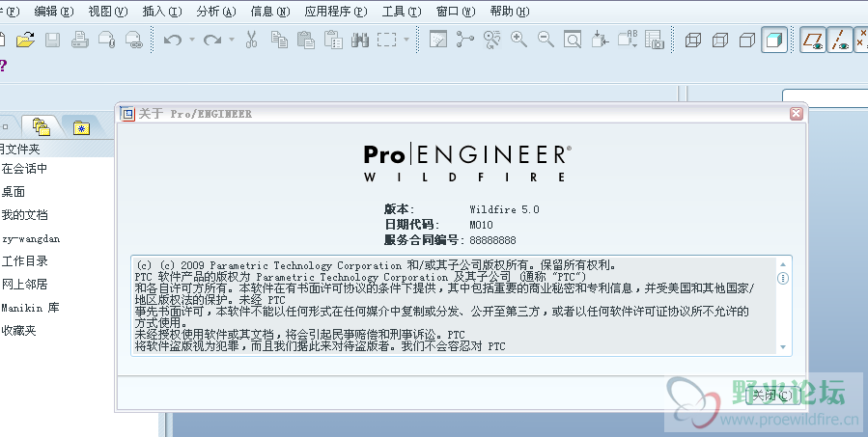Click the Reorient view icon
Viewport: 868px width, 437px height.
coord(600,40)
